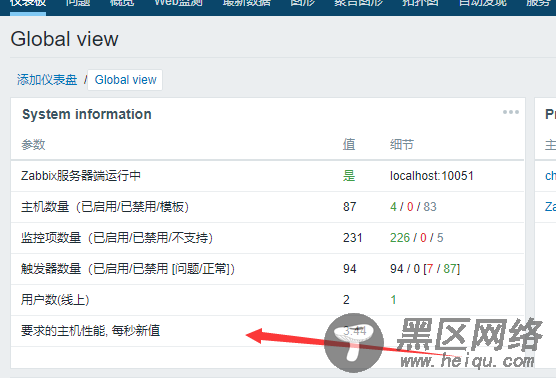The image size is (556, 378).
Task: Click the trigger count 94 in 值 column
Action: [350, 269]
